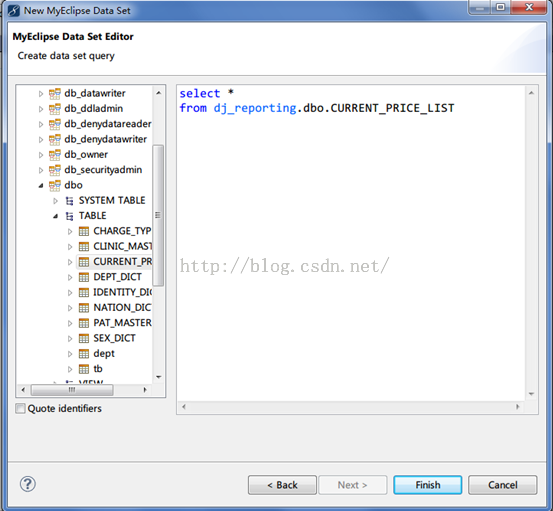Screen dimensions: 553x511
Task: Collapse the dbo schema node
Action: (x=41, y=185)
